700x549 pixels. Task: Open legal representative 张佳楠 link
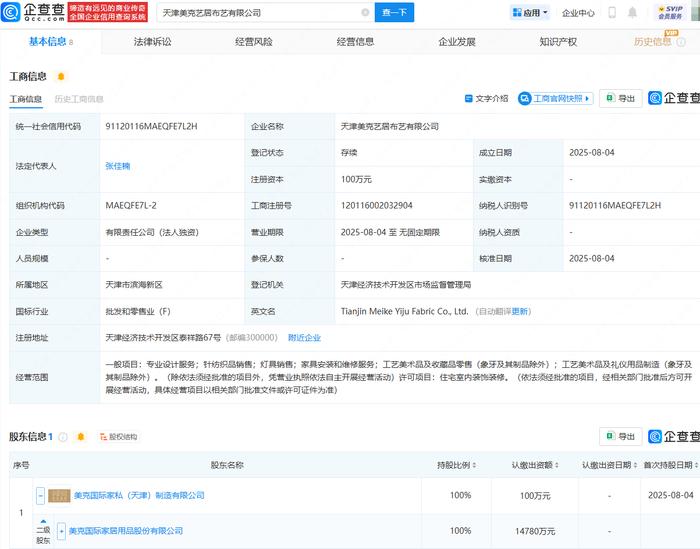(118, 166)
